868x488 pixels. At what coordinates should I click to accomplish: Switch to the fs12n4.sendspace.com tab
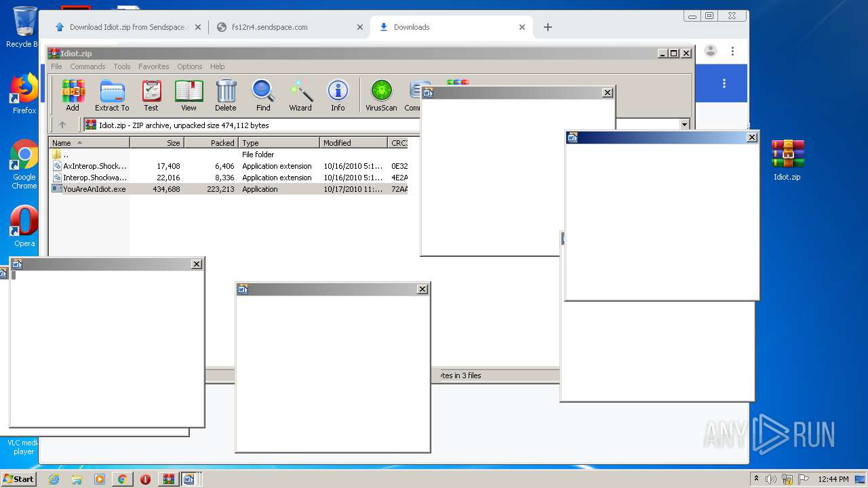289,27
